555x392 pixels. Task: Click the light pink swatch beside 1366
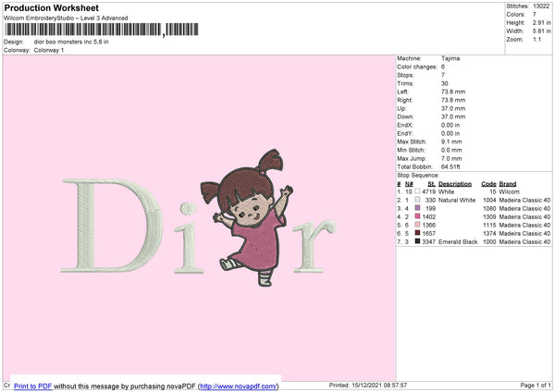417,225
